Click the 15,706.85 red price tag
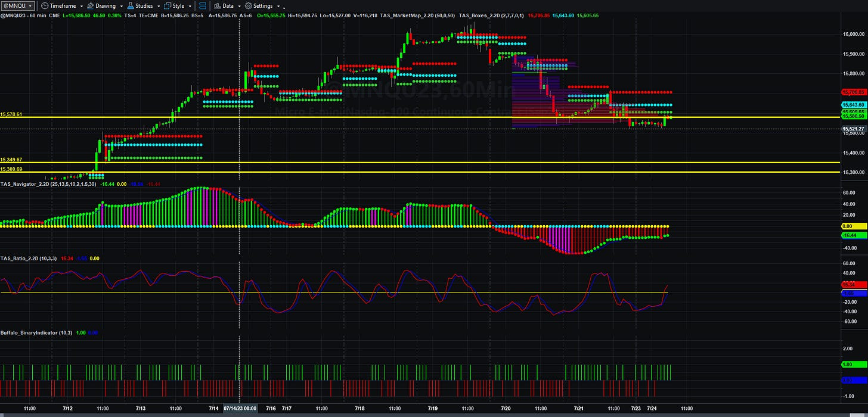The height and width of the screenshot is (417, 868). [854, 92]
